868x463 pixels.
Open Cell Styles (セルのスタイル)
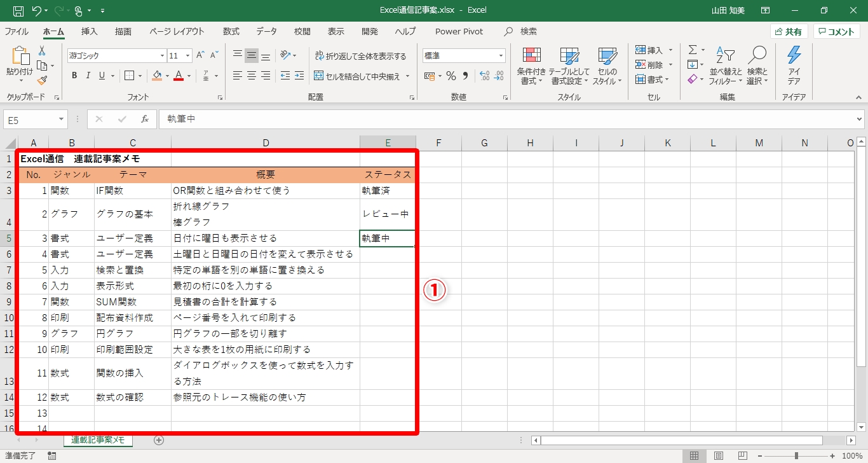click(x=608, y=66)
